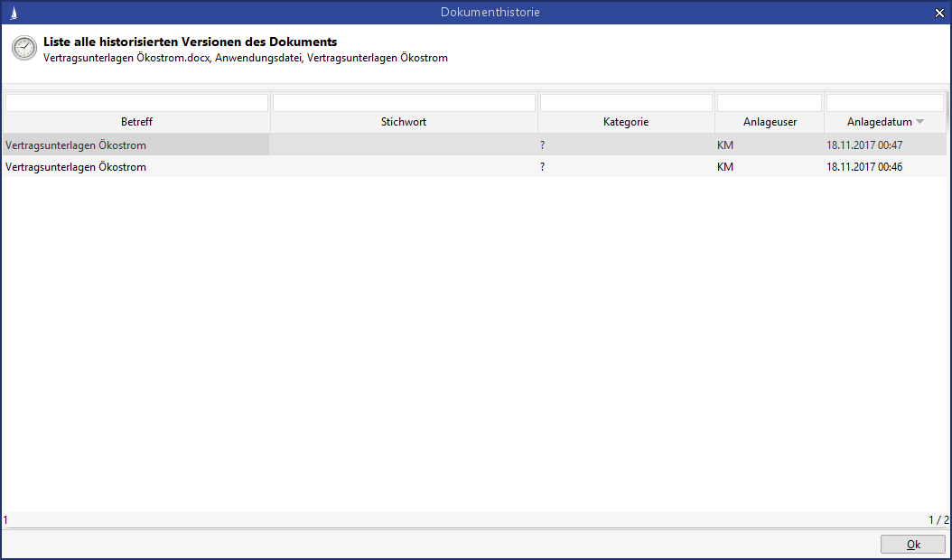This screenshot has height=560, width=952.
Task: Click the Stichwort column header
Action: (404, 122)
